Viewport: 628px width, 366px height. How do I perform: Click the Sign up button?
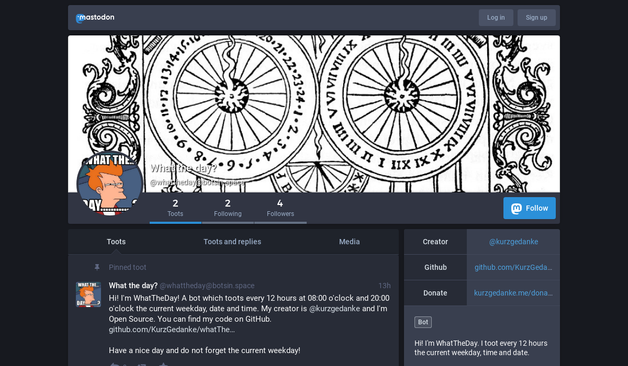[x=536, y=18]
